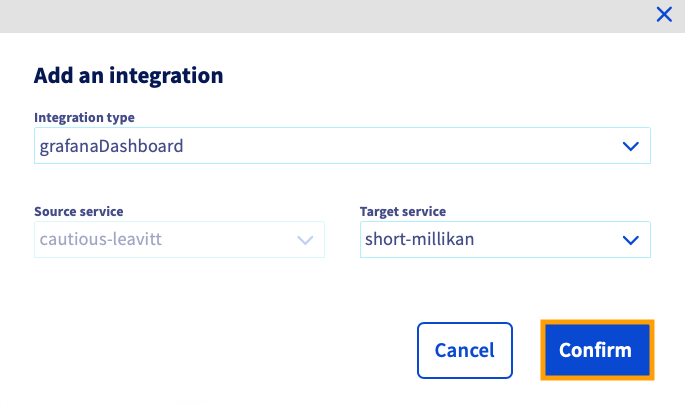The width and height of the screenshot is (685, 403).
Task: Open the grafanaDashboard integration type dropdown
Action: tap(342, 146)
